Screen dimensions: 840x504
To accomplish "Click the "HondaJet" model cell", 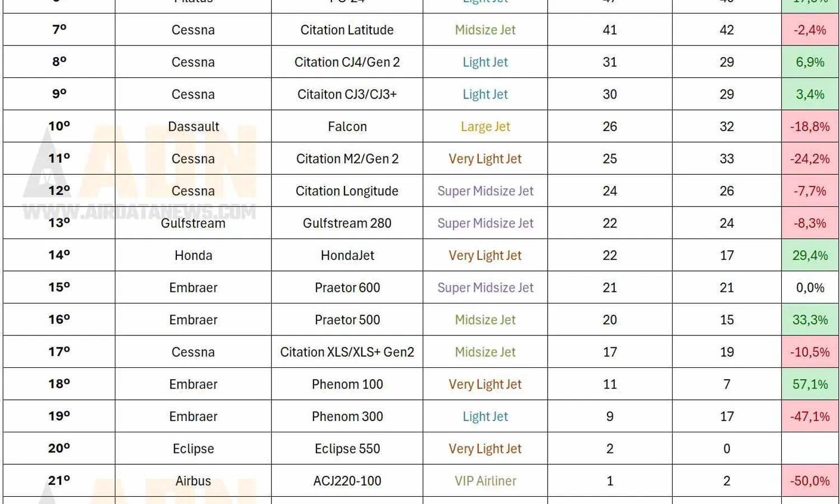I will coord(347,255).
